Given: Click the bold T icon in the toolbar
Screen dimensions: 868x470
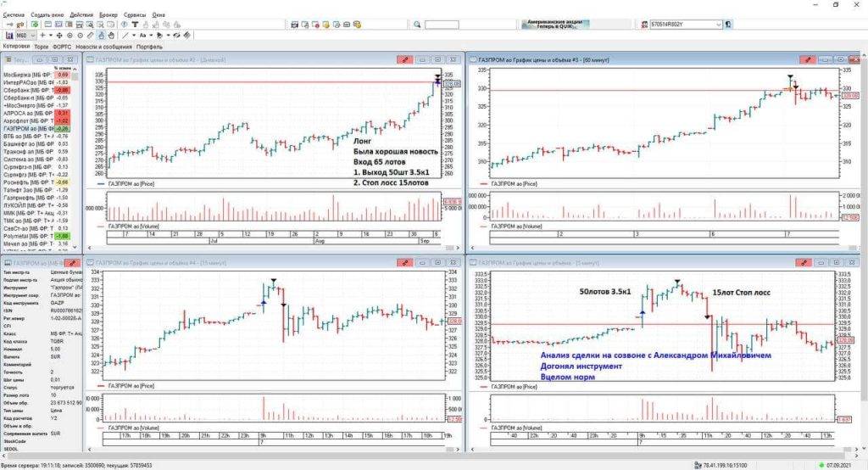Looking at the screenshot, I should click(x=135, y=25).
